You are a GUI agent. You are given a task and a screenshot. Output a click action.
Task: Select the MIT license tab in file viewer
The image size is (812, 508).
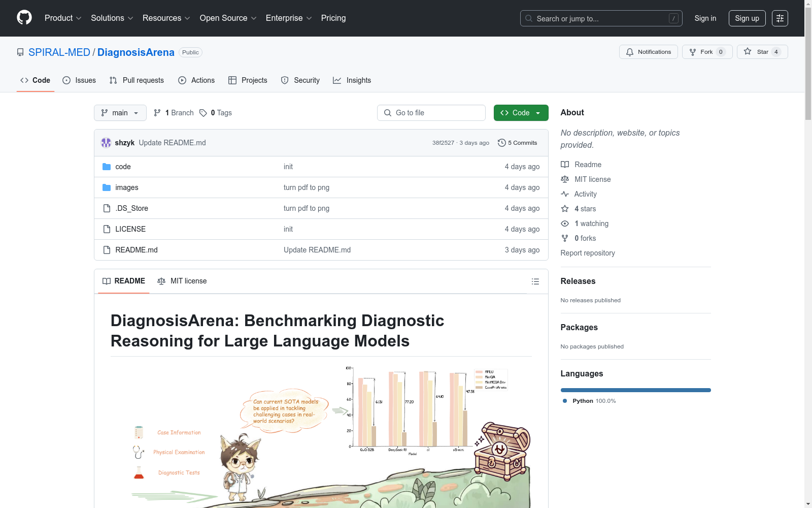pos(182,281)
